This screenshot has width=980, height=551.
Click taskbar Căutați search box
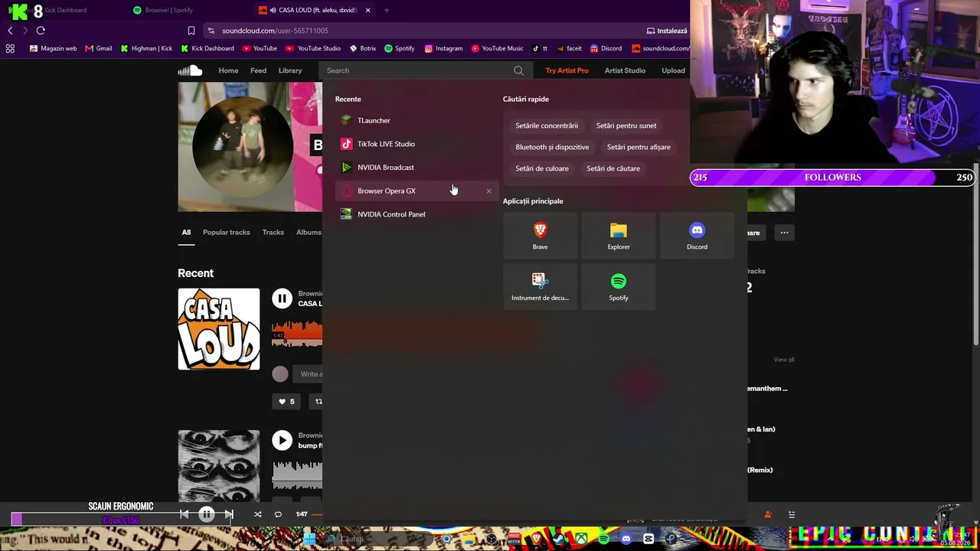377,539
